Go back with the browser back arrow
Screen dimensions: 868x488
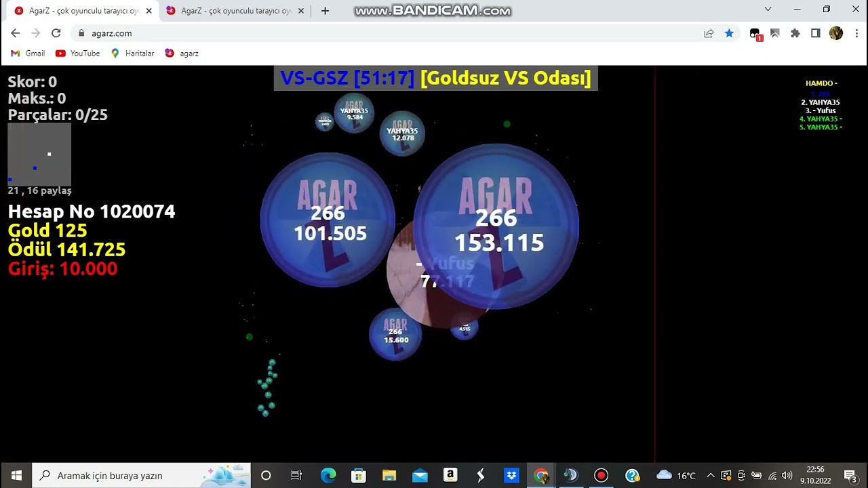pos(16,33)
